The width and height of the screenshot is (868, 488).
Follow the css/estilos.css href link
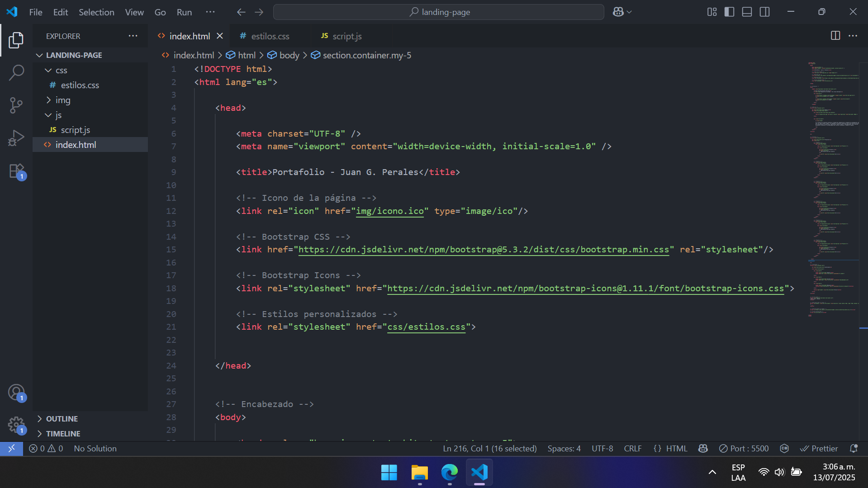(x=426, y=327)
